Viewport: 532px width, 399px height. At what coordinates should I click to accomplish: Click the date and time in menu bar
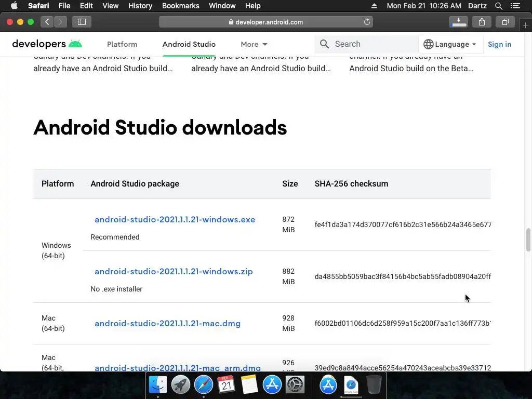coord(424,6)
